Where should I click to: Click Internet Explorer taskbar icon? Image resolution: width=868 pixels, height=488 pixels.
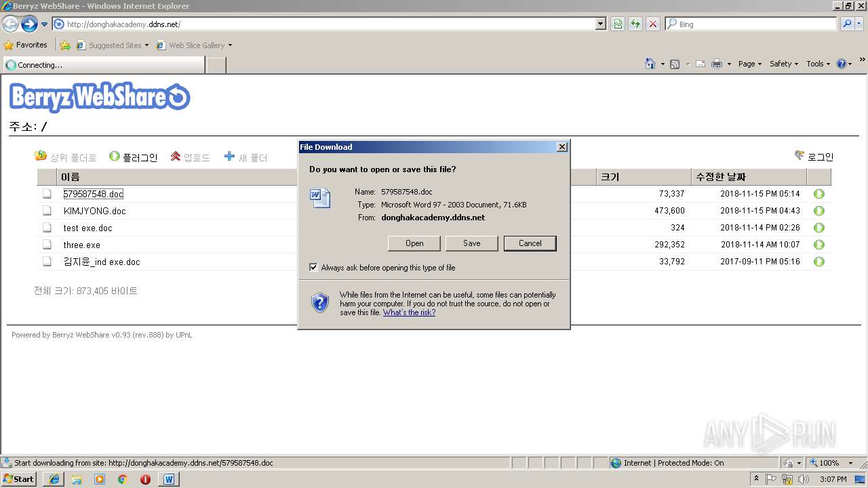tap(54, 479)
